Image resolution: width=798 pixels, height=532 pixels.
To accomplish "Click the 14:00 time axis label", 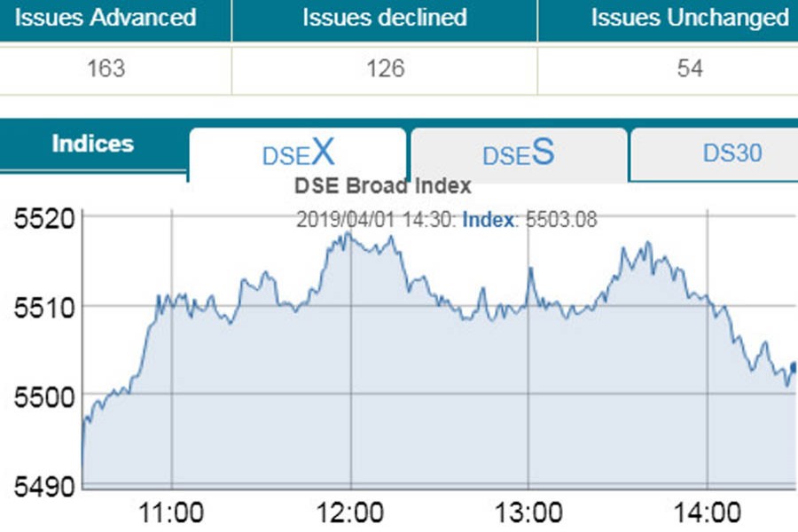I will click(707, 513).
